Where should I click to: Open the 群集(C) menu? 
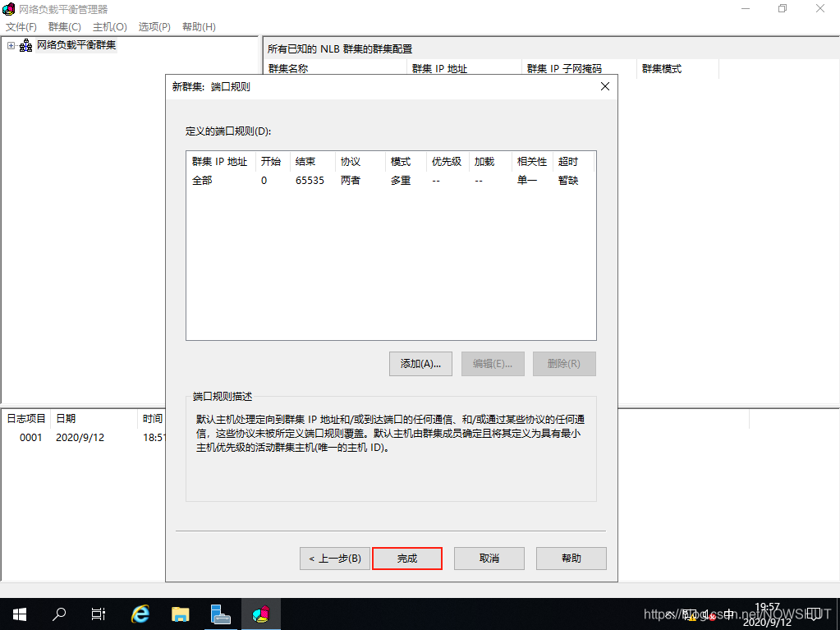coord(64,27)
